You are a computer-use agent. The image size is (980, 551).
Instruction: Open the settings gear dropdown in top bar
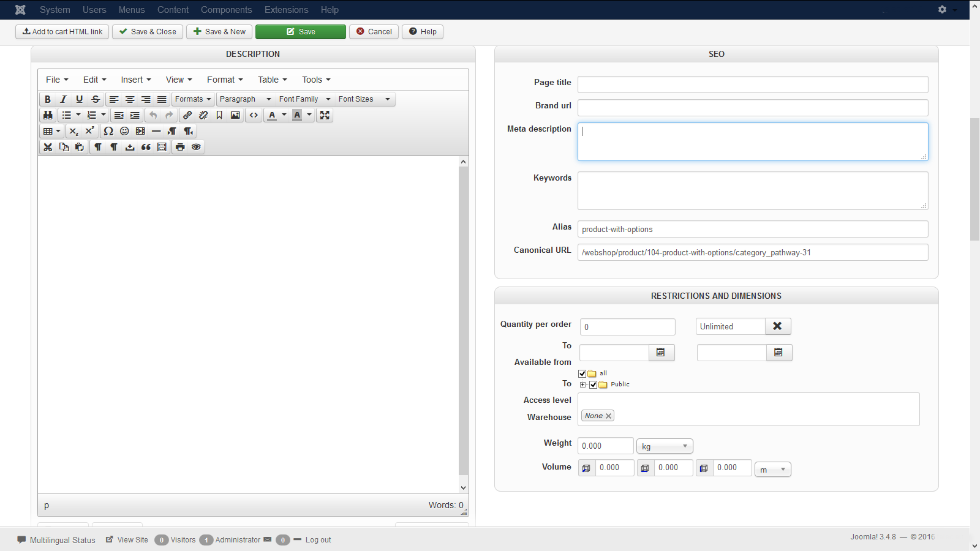(x=946, y=9)
